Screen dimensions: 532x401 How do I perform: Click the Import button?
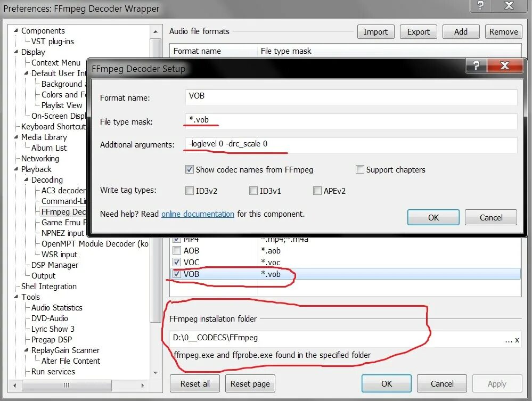coord(375,32)
